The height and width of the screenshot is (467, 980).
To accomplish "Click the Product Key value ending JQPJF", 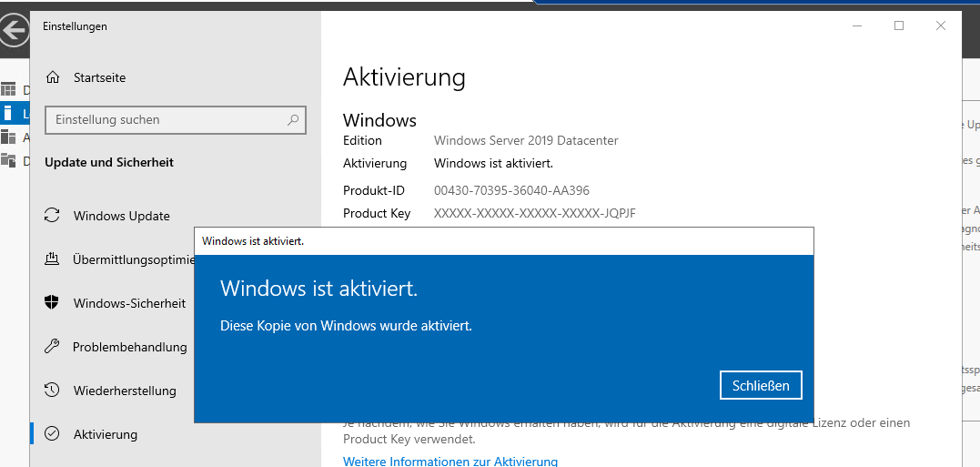I will pyautogui.click(x=534, y=214).
